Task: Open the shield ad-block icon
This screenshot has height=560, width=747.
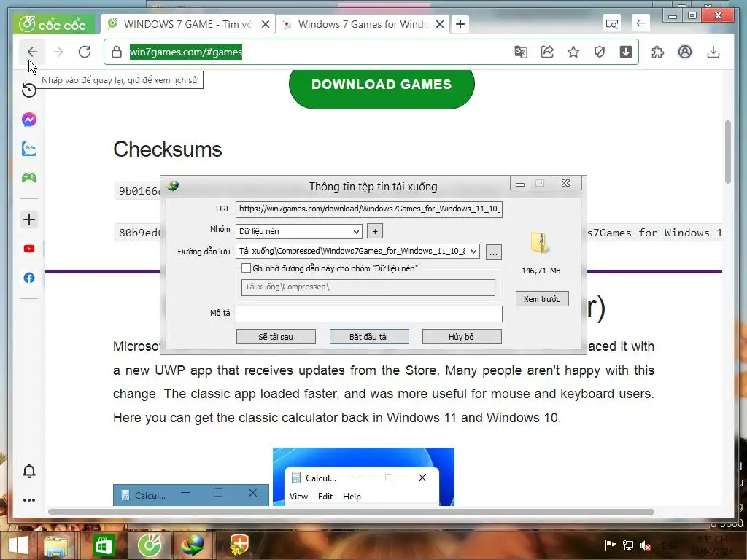Action: coord(600,52)
